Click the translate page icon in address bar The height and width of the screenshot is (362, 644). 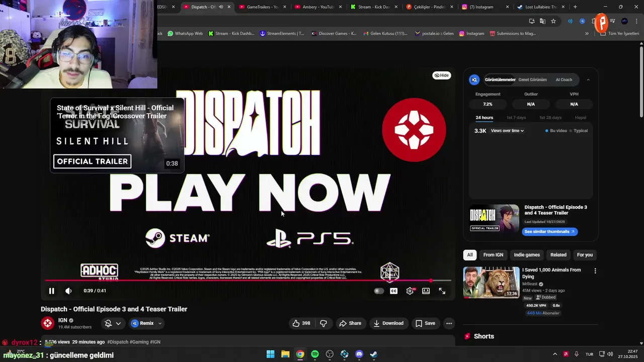542,21
